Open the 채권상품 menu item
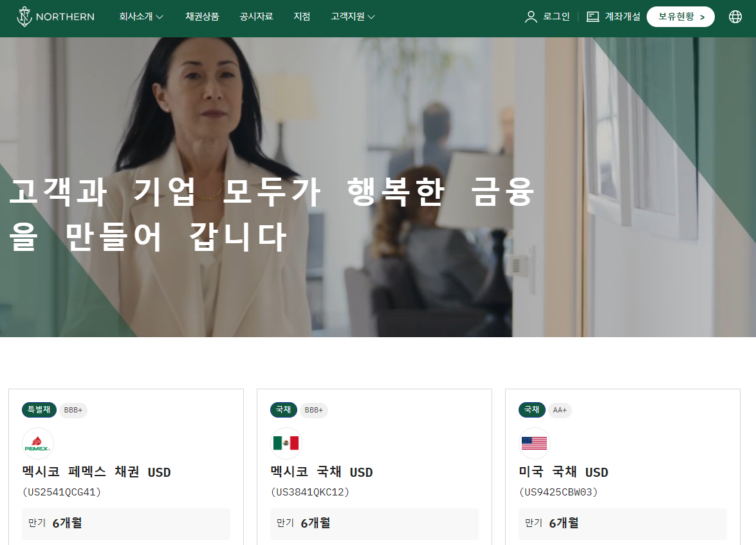756x545 pixels. coord(203,17)
